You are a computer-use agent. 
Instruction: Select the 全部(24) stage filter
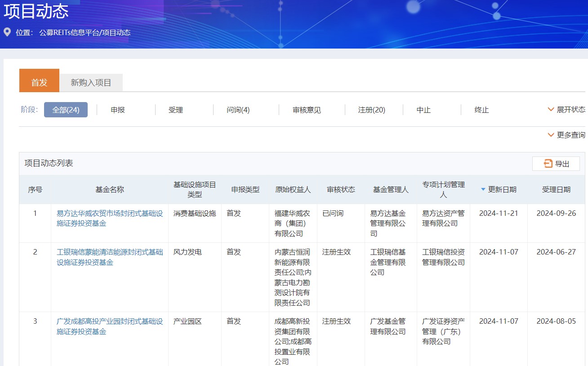click(x=66, y=110)
